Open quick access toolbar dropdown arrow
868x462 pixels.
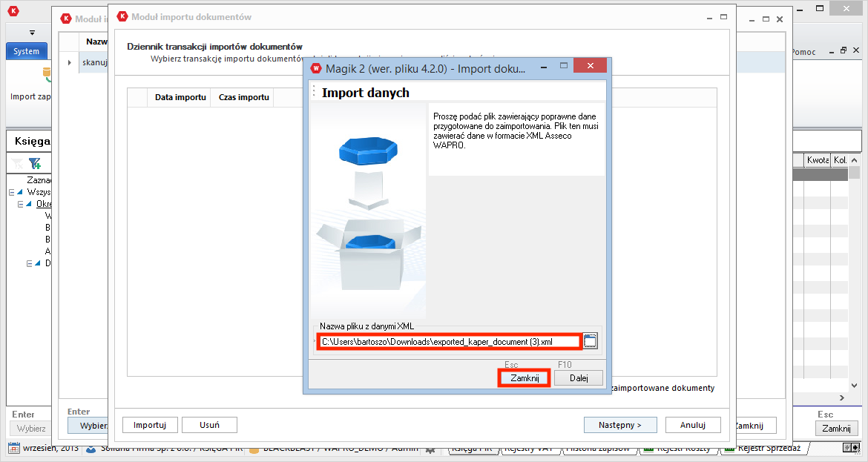(32, 33)
